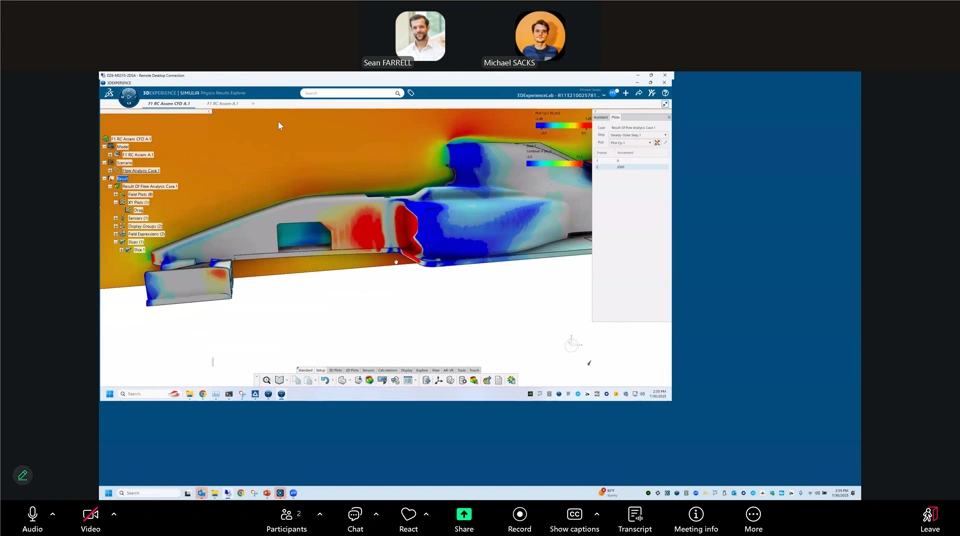Image resolution: width=960 pixels, height=536 pixels.
Task: Select frame 2 row with increment 2000
Action: point(631,167)
